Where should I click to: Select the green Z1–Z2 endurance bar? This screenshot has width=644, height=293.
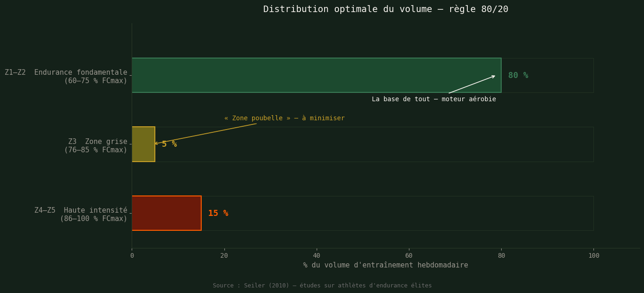pos(316,75)
